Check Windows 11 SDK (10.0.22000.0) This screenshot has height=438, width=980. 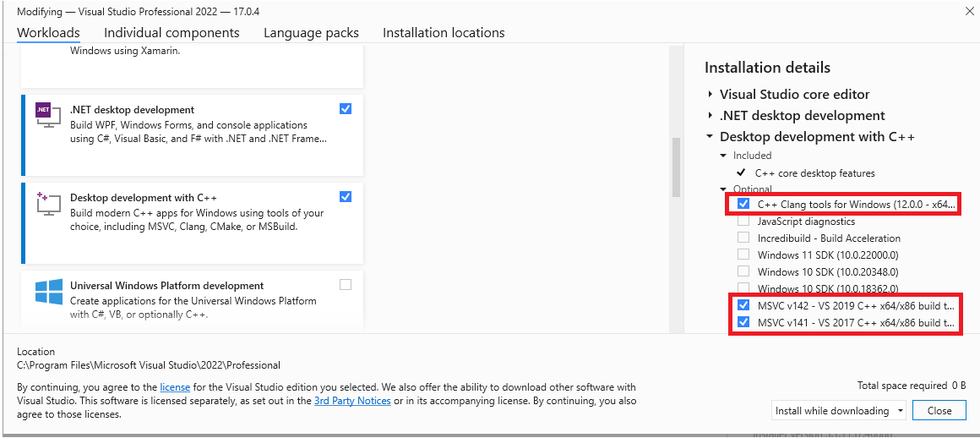[x=743, y=255]
